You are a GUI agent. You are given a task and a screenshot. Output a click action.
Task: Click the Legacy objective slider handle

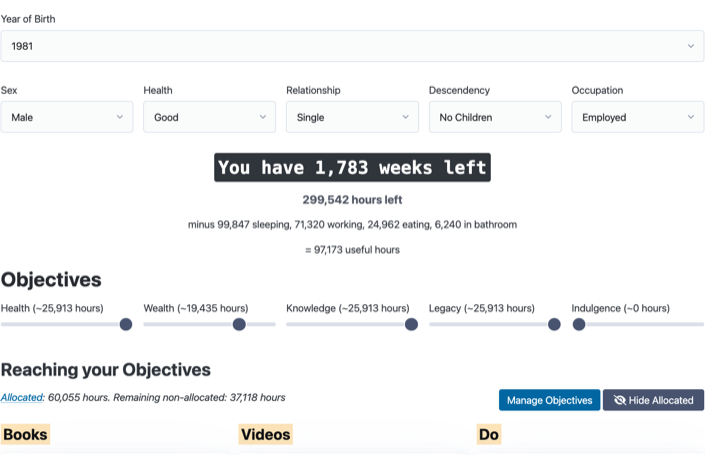554,324
